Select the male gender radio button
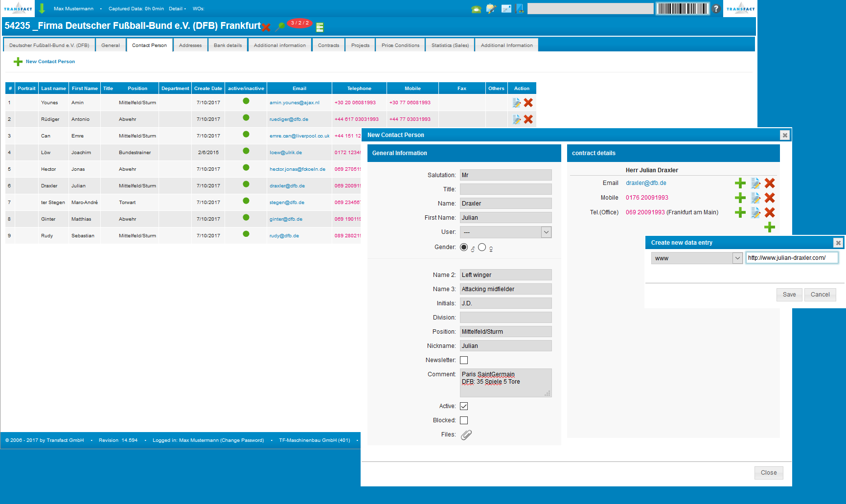The width and height of the screenshot is (846, 504). pyautogui.click(x=464, y=247)
